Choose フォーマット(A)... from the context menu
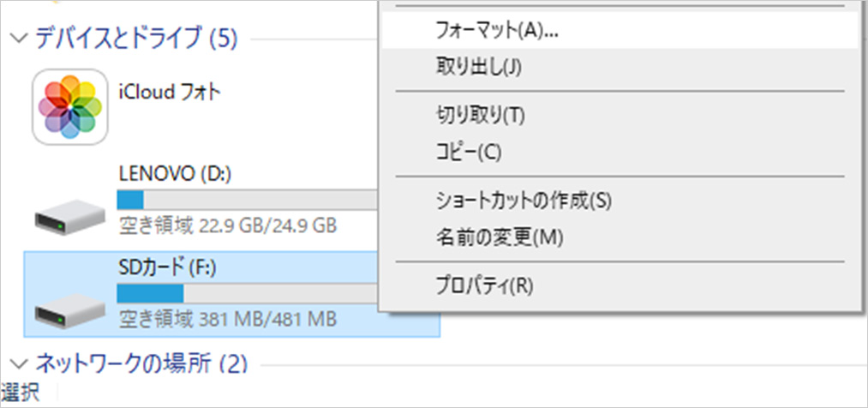 pyautogui.click(x=496, y=31)
